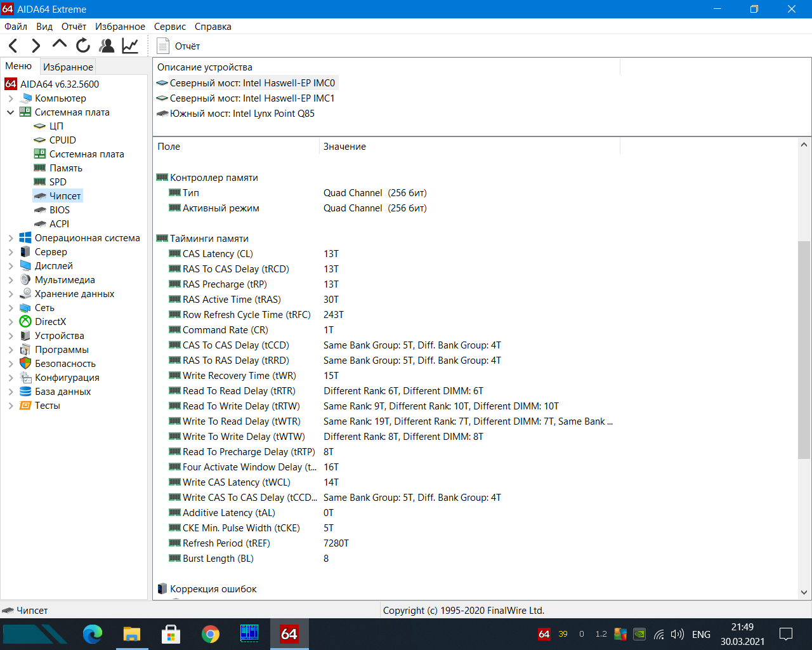Open Microsoft Store from the taskbar
The width and height of the screenshot is (812, 650).
pos(171,634)
